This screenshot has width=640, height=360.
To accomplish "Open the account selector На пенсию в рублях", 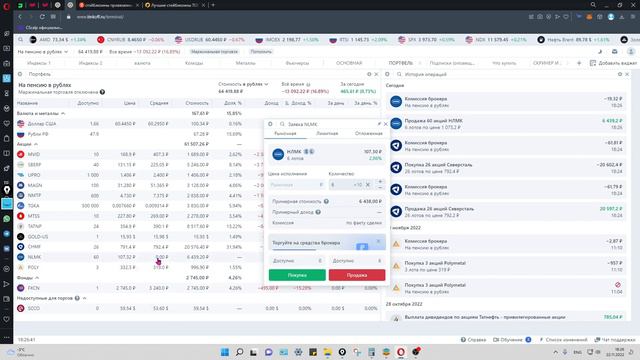I will click(42, 52).
